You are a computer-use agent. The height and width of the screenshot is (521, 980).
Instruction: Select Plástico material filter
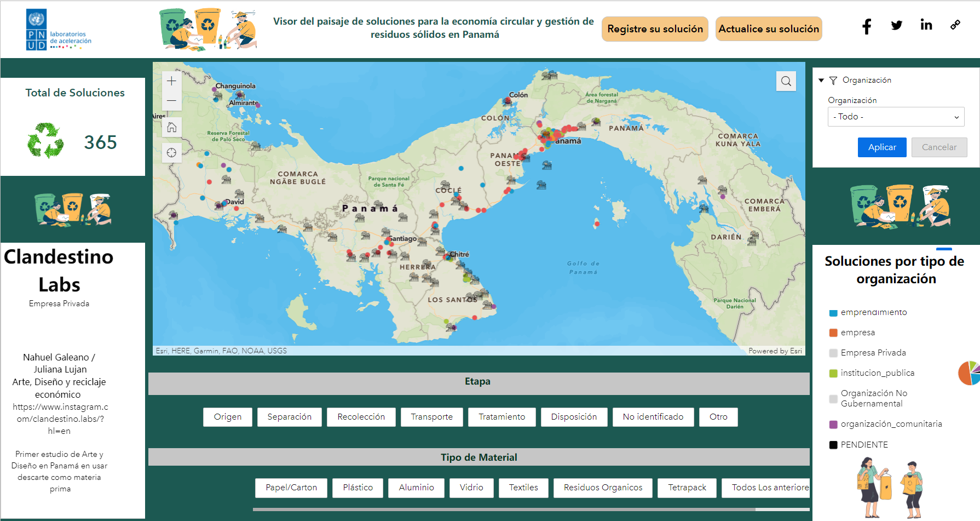point(358,488)
